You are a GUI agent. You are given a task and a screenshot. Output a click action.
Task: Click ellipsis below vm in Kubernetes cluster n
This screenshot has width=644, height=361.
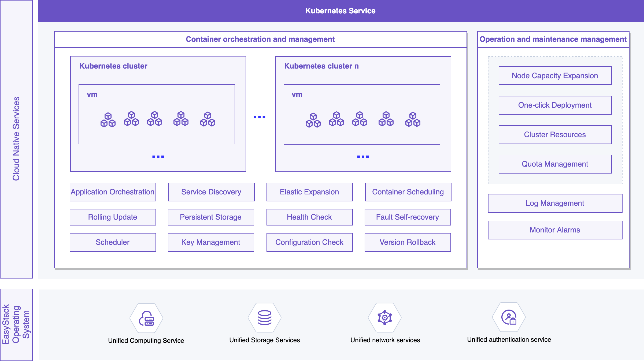[363, 157]
